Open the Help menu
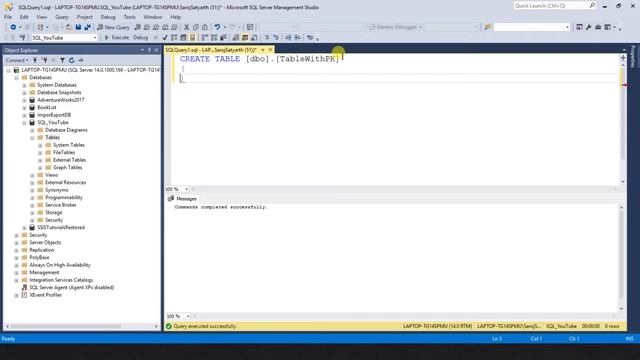Screen dimensions: 640x360 point(176,17)
